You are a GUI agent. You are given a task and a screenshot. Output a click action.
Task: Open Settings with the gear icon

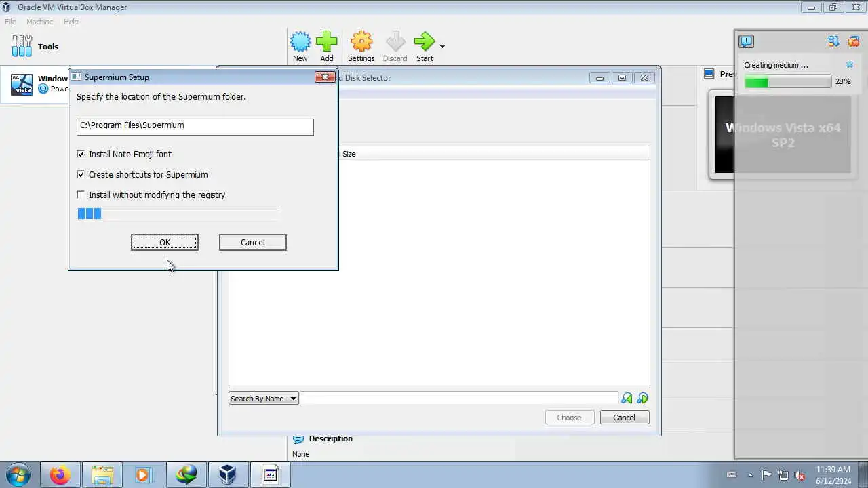(361, 41)
